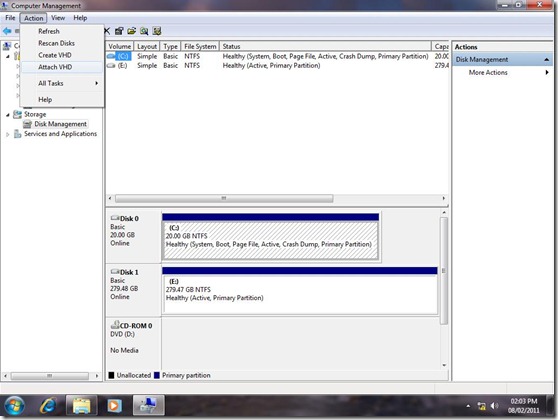
Task: Select the Storage tree item label
Action: coord(35,114)
